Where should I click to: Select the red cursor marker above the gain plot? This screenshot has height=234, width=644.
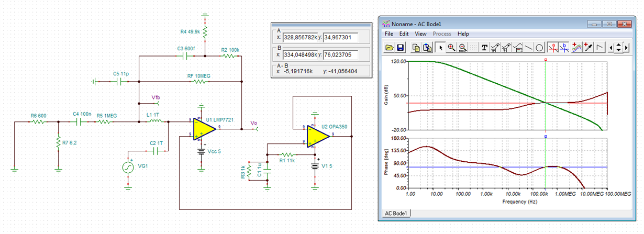pos(546,60)
